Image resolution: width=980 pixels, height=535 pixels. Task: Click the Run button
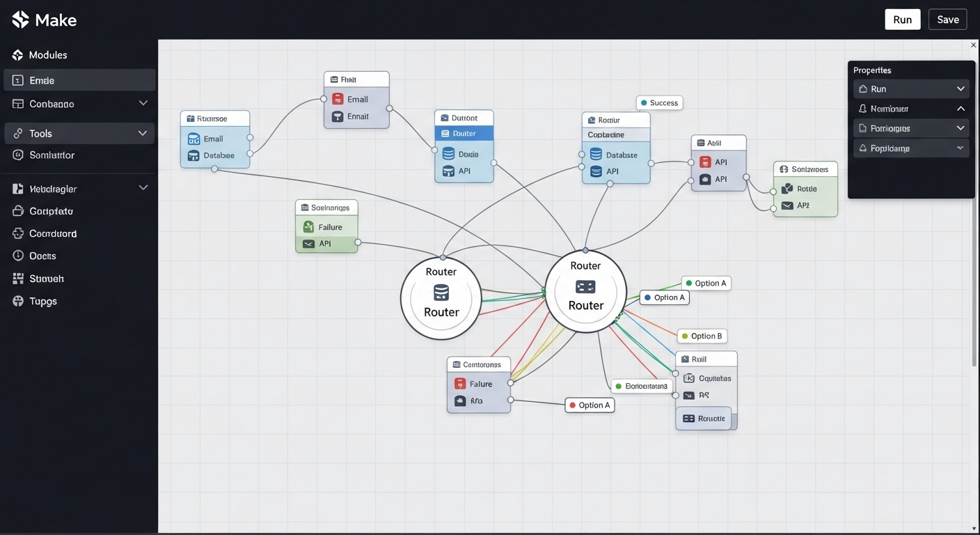pos(902,20)
